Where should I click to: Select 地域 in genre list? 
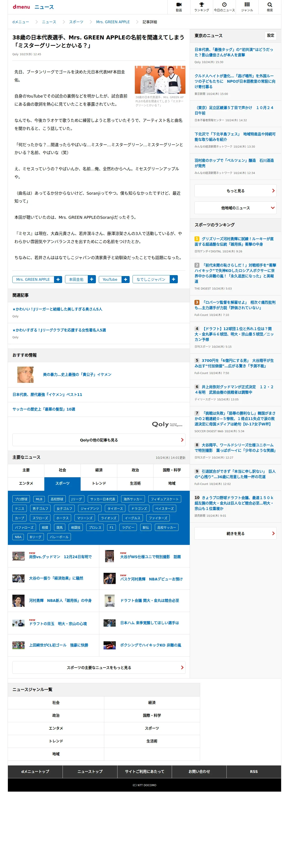click(x=56, y=754)
